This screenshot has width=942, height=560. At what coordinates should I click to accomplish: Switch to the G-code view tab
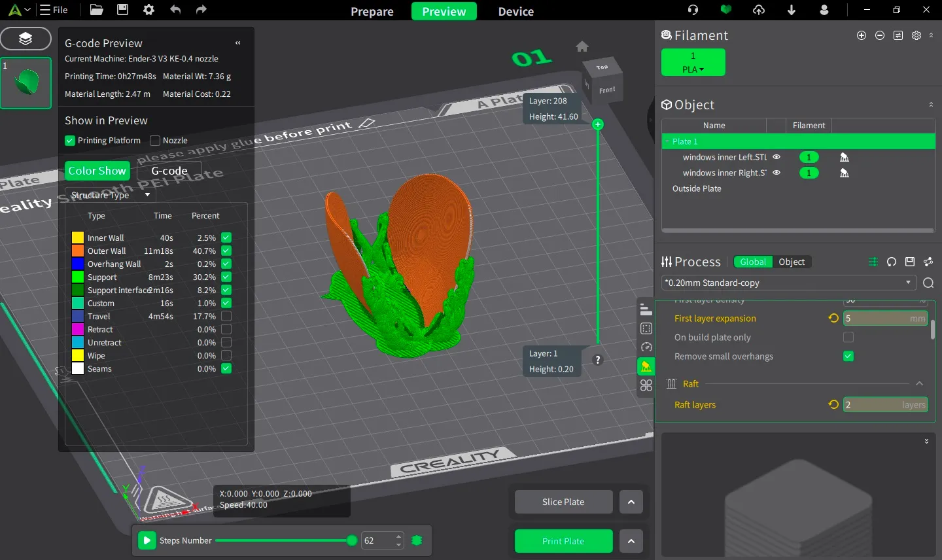[x=169, y=171]
